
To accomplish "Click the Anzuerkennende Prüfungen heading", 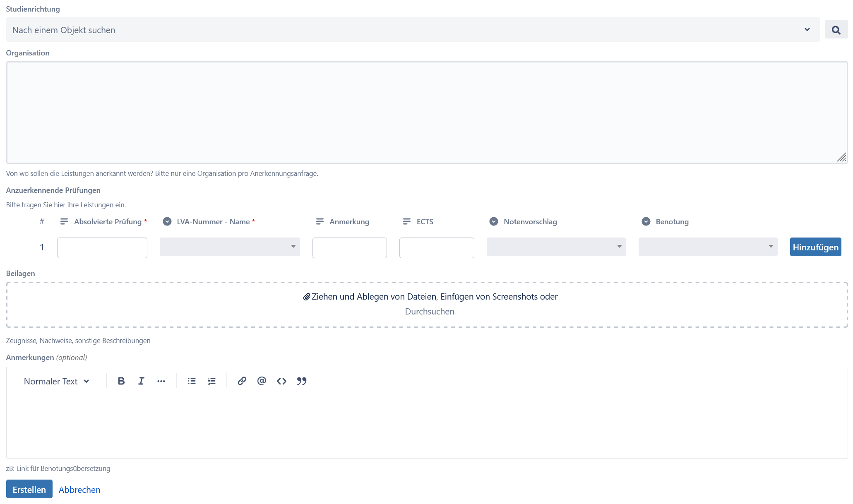I will point(53,190).
